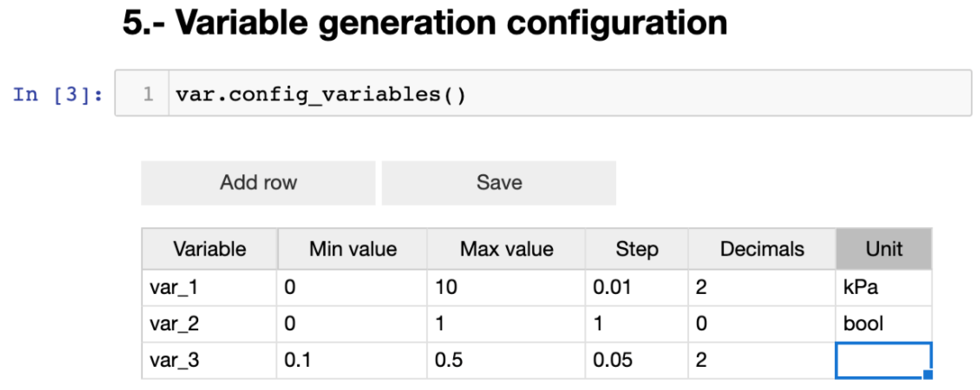Viewport: 980px width, 390px height.
Task: Select the Unit column header
Action: tap(884, 249)
